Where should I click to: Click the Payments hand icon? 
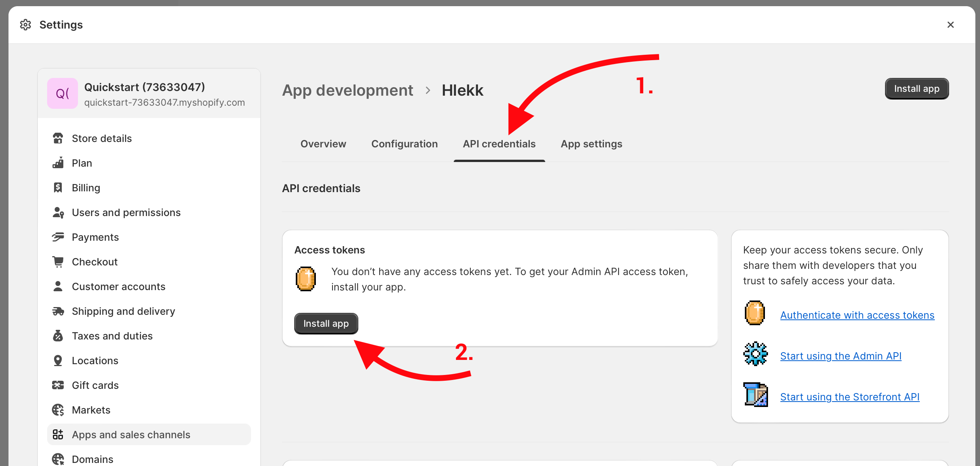(58, 237)
